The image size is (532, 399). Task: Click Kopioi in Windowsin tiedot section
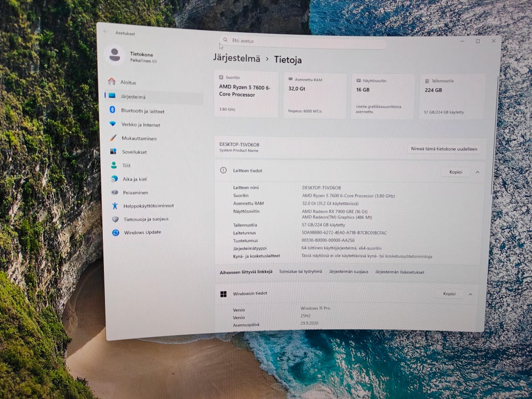tap(449, 294)
